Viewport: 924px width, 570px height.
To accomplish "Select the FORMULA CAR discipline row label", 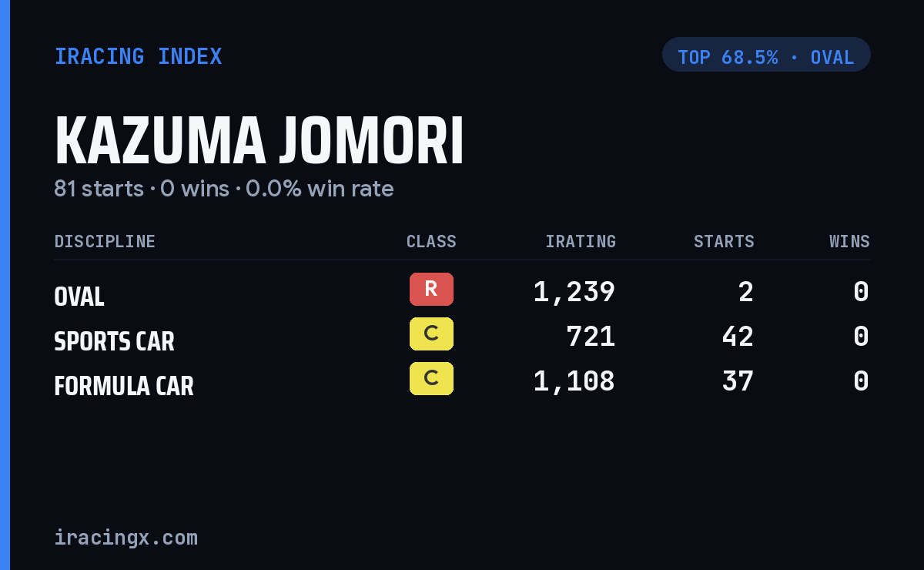I will pos(124,386).
